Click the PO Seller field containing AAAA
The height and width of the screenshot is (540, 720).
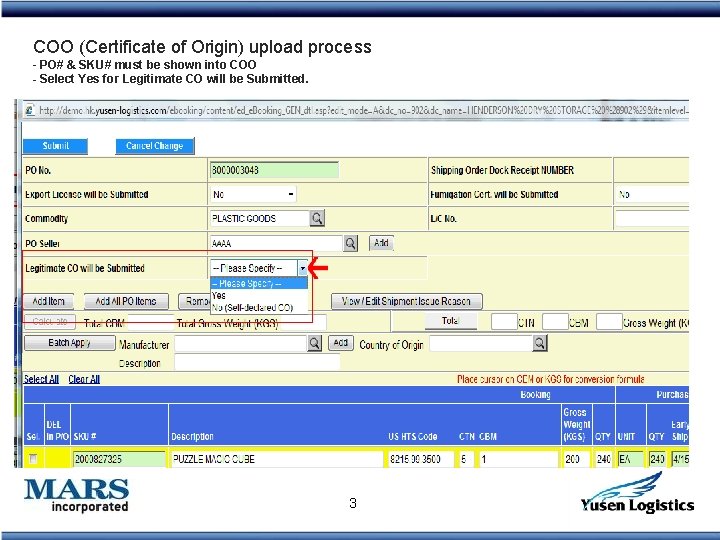pyautogui.click(x=276, y=243)
